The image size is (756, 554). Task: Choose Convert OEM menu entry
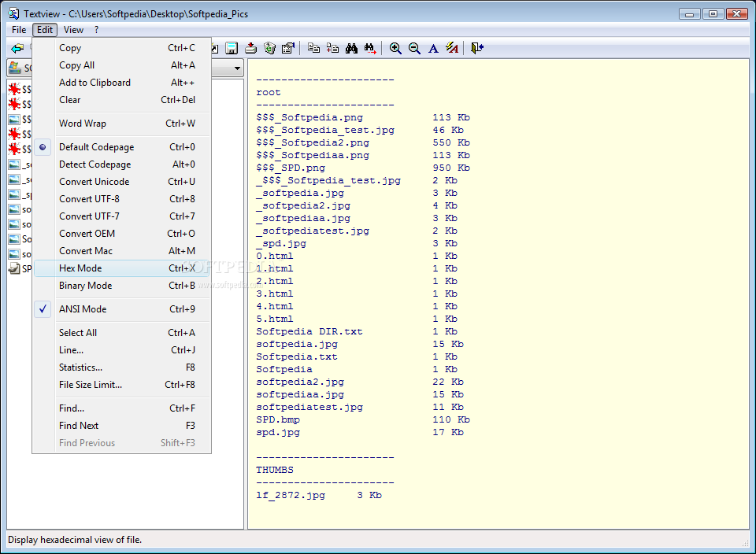pyautogui.click(x=122, y=234)
